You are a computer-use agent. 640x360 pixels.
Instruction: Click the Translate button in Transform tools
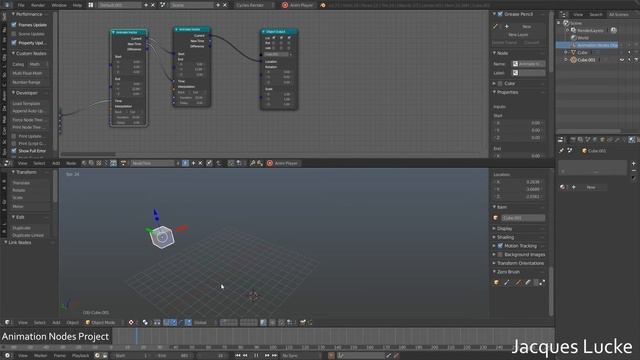30,183
